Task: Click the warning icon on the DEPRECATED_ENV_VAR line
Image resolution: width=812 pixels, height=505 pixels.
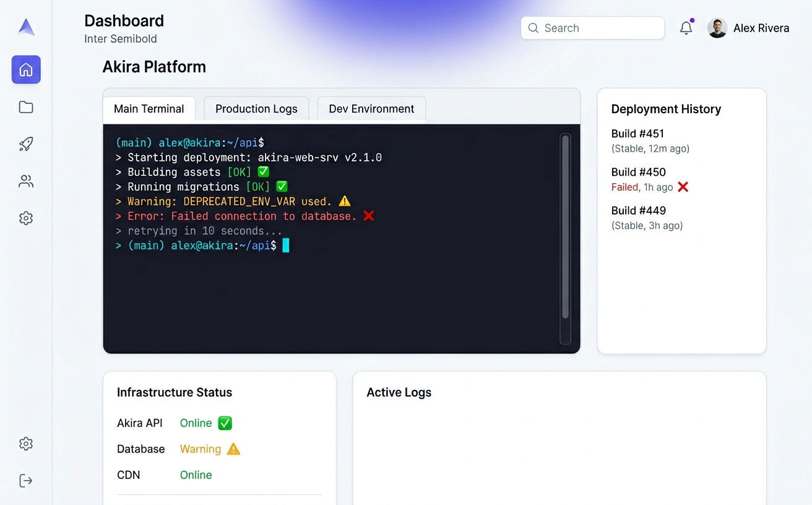Action: point(345,201)
